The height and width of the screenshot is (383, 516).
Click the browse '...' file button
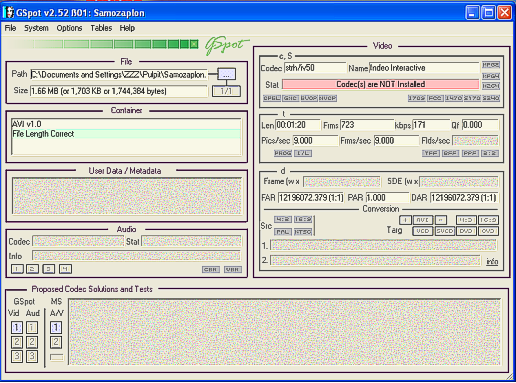point(227,74)
